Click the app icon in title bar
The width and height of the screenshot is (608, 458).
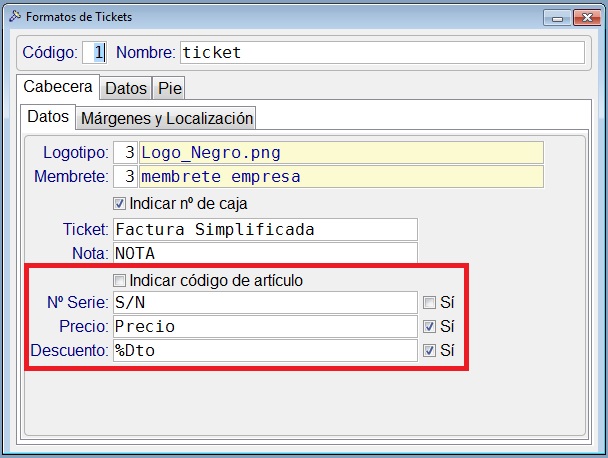point(13,17)
